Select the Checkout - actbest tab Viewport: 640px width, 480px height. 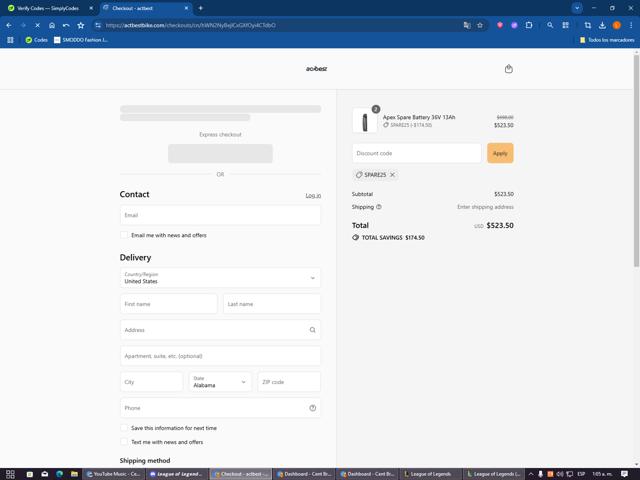146,8
